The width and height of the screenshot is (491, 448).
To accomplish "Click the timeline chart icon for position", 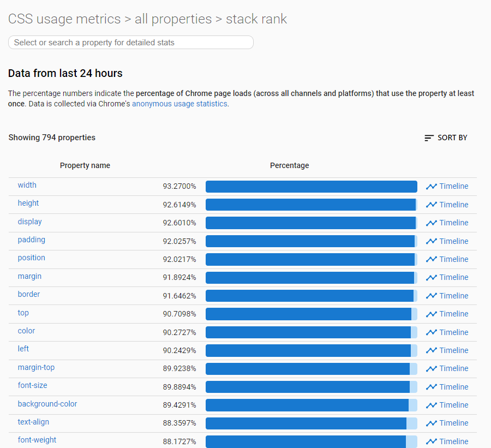I will pos(432,259).
